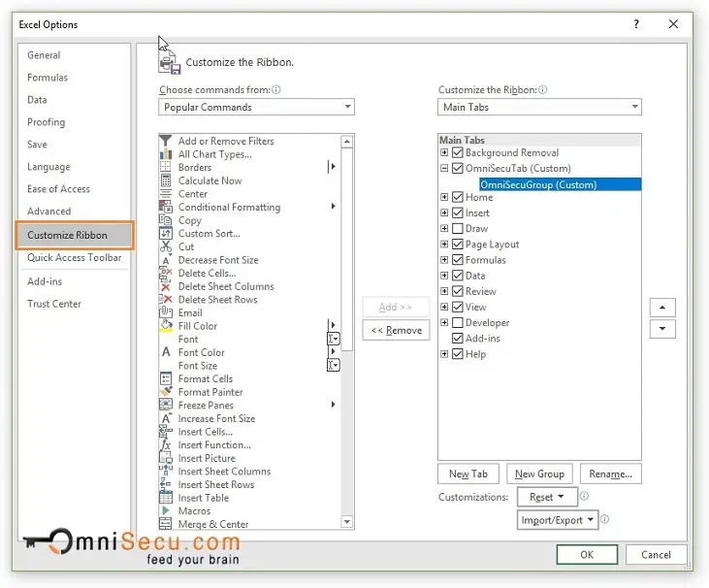Choose the All Chart Types icon
709x588 pixels.
click(x=166, y=153)
